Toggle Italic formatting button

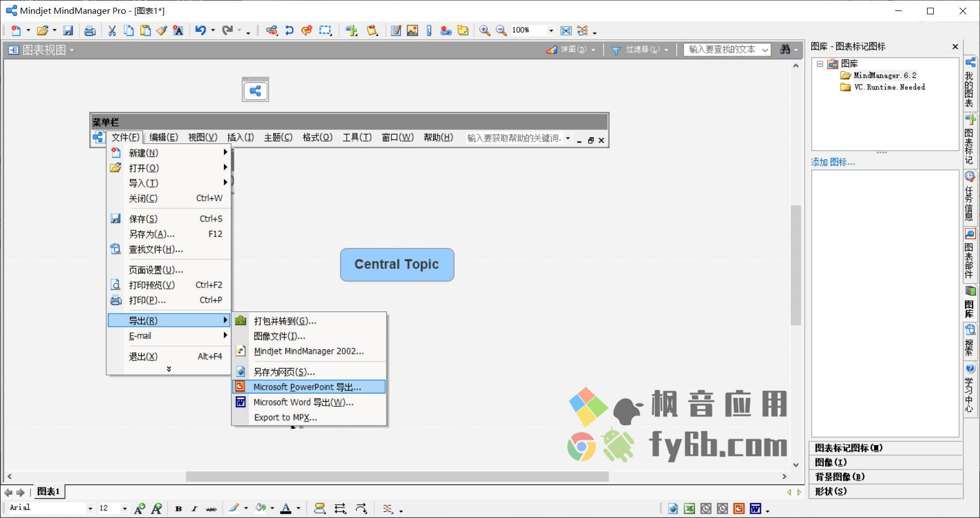[x=194, y=509]
